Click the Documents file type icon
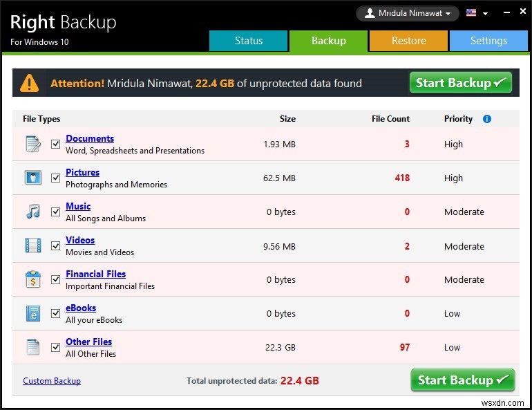The height and width of the screenshot is (410, 532). [x=32, y=144]
